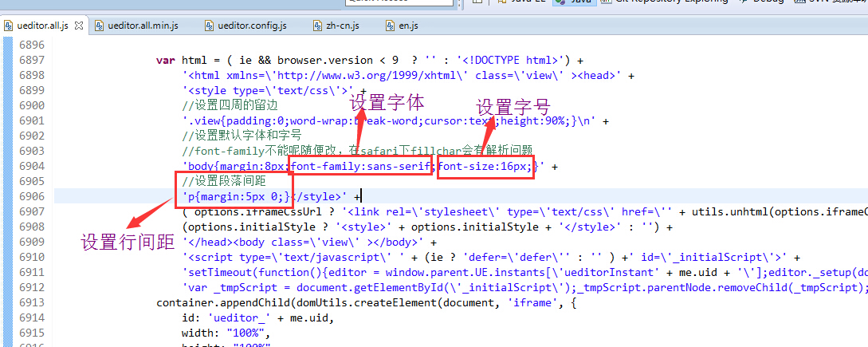Click line number 6915 in the gutter
The image size is (868, 347).
coord(32,333)
